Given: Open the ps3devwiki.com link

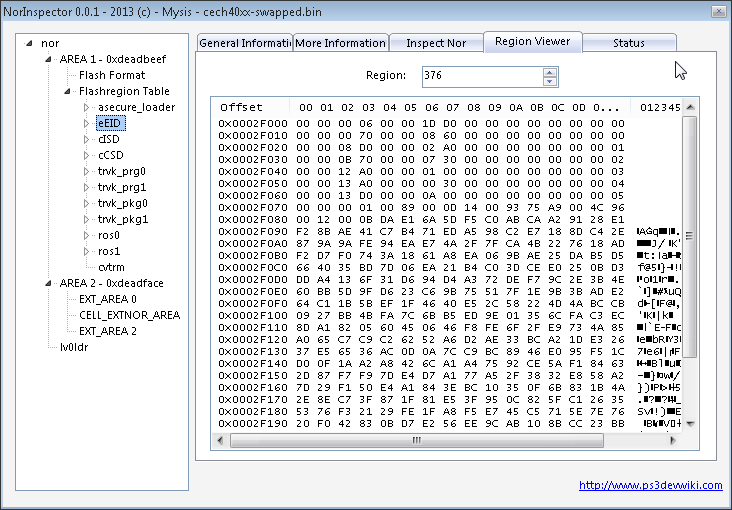Looking at the screenshot, I should click(651, 485).
